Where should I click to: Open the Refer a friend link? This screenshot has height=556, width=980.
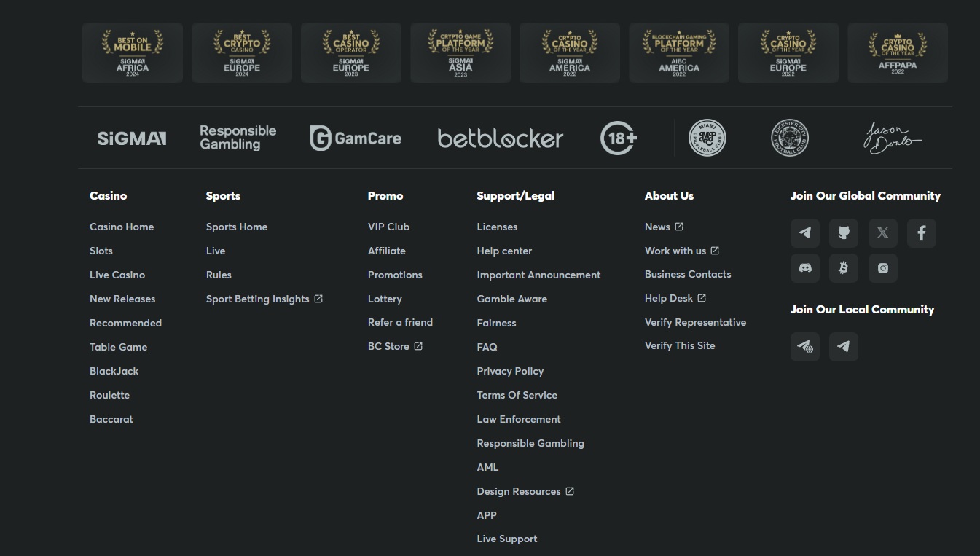(400, 322)
